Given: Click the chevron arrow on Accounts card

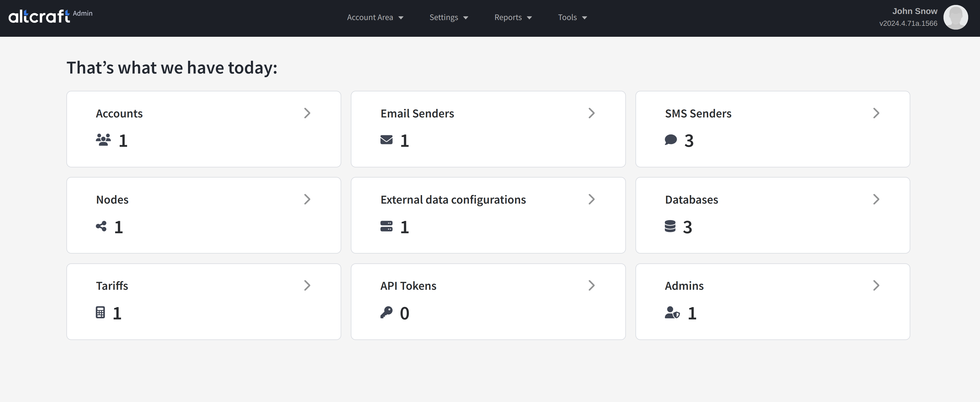Looking at the screenshot, I should pyautogui.click(x=307, y=113).
